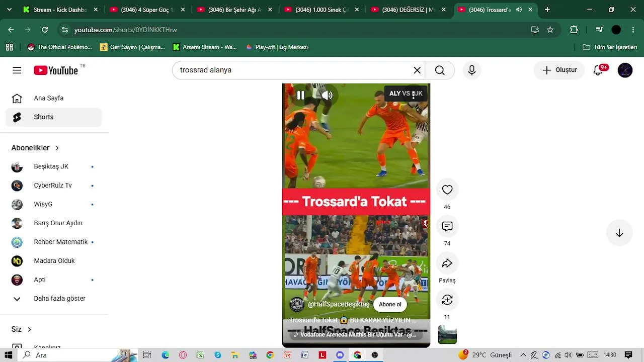Open the Short's more options menu
This screenshot has width=644, height=362.
[x=414, y=95]
